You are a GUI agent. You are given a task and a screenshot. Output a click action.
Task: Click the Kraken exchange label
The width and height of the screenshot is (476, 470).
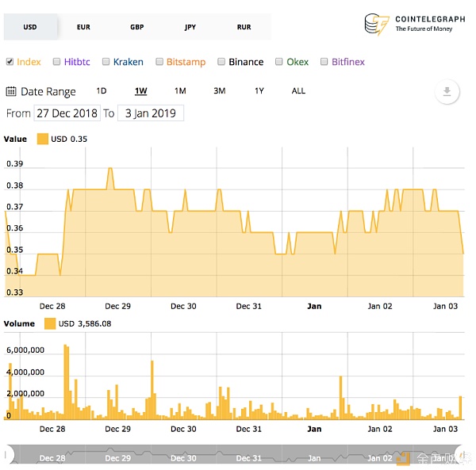click(x=128, y=62)
